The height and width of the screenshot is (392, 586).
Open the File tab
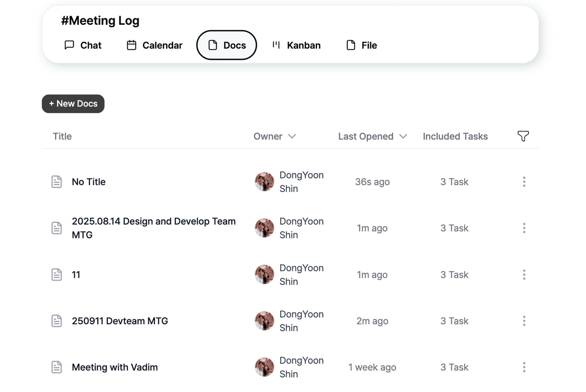[361, 45]
